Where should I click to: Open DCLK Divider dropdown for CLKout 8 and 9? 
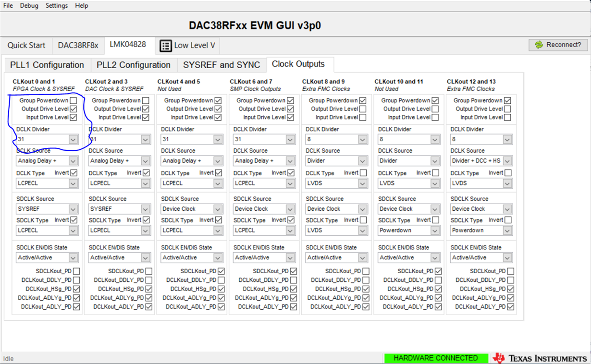point(336,139)
